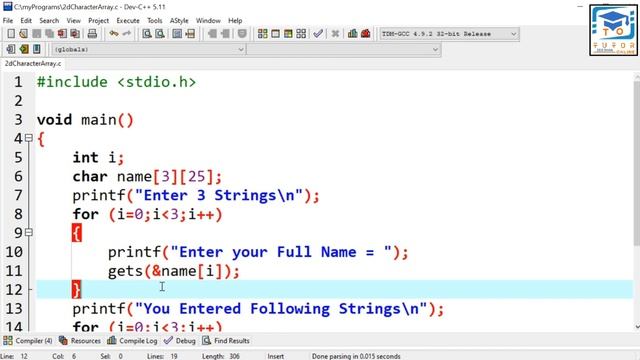Click the green Toggle Bookmark icon
The image size is (640, 360).
24,49
